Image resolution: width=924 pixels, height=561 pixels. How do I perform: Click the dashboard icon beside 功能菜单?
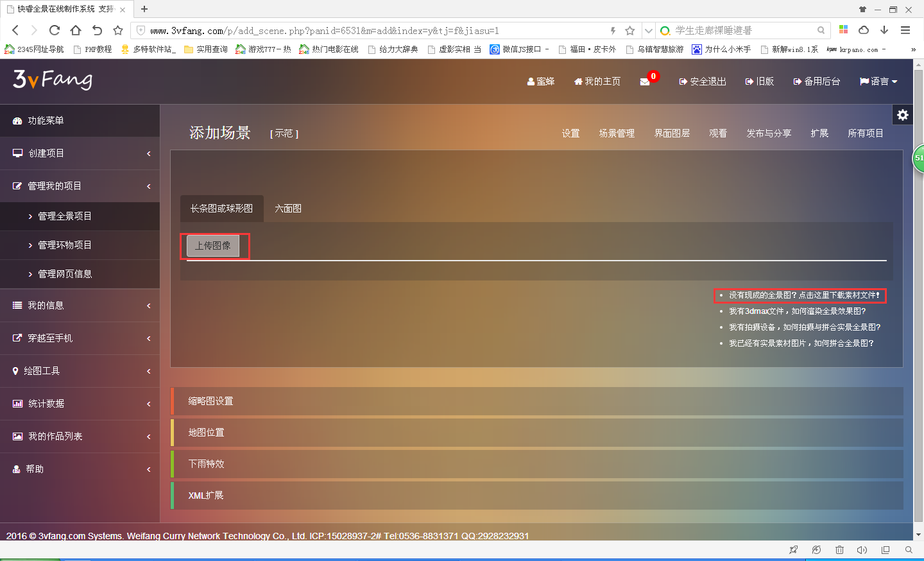pyautogui.click(x=17, y=121)
